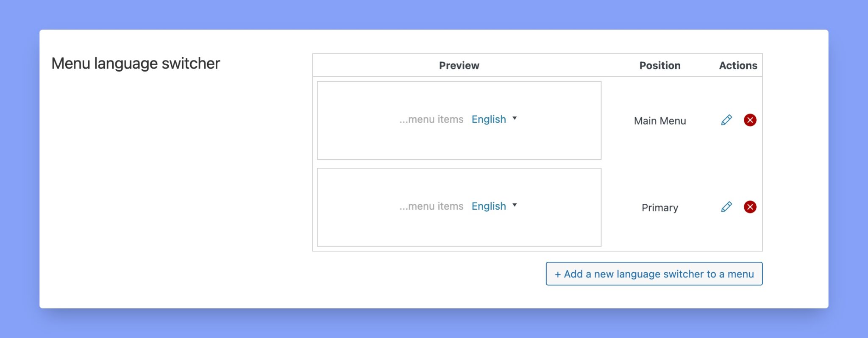Select the pencil icon in the Actions column, bottom row
The height and width of the screenshot is (338, 868).
(726, 207)
